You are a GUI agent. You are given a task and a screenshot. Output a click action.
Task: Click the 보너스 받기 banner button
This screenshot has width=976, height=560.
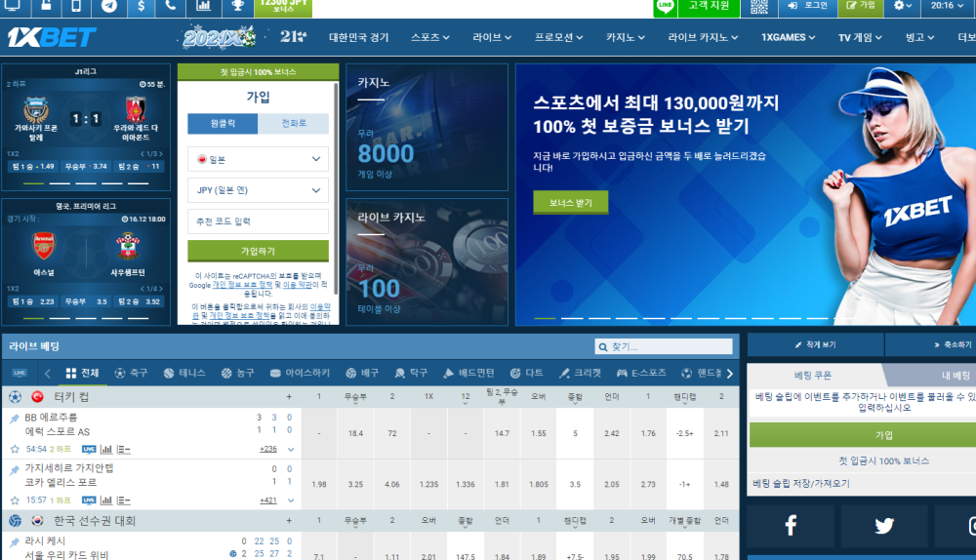pyautogui.click(x=571, y=203)
